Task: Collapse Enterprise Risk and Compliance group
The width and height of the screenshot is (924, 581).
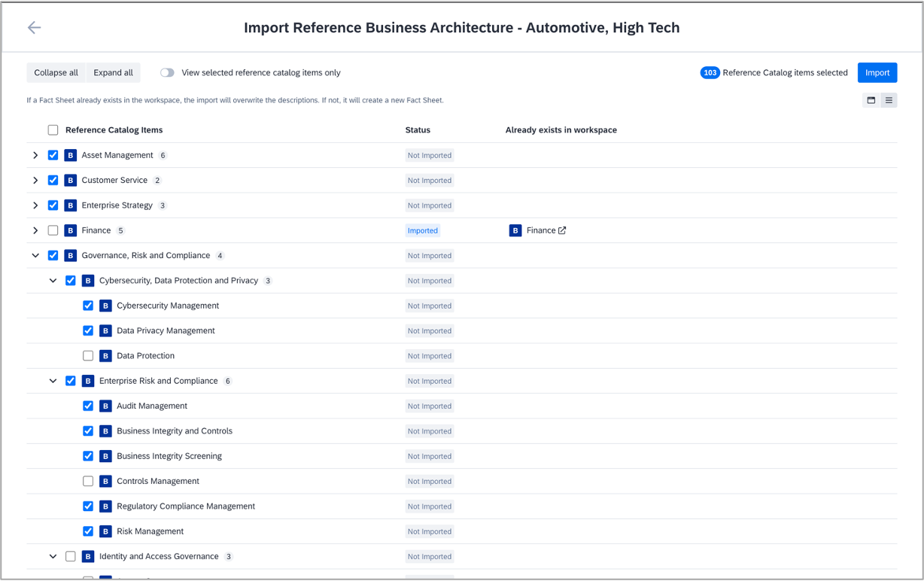Action: 53,381
